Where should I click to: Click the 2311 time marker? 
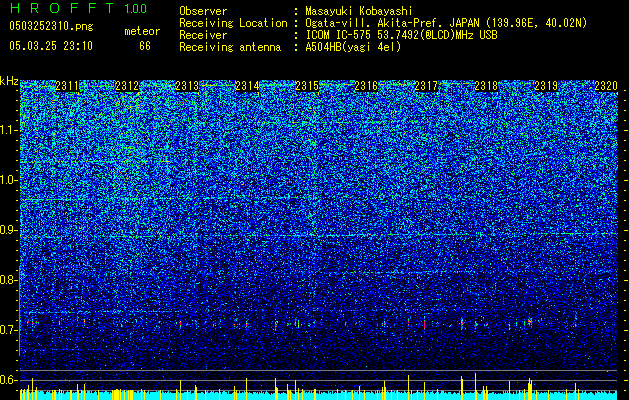pyautogui.click(x=67, y=86)
